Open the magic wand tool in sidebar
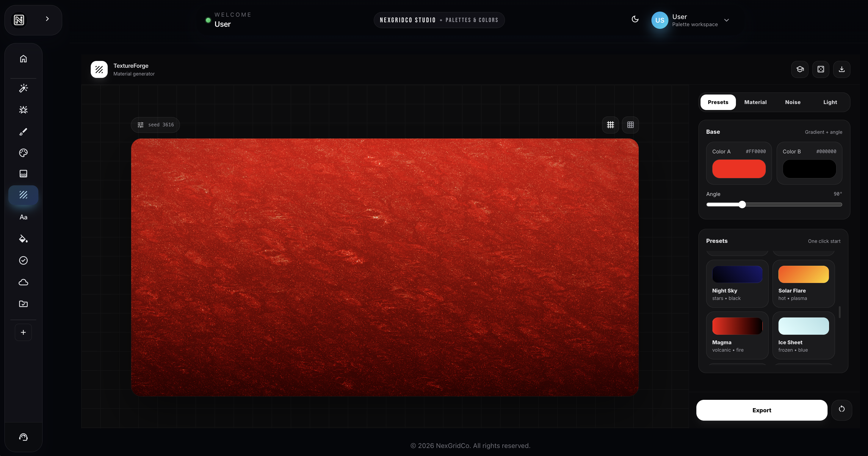The image size is (868, 456). (x=23, y=88)
